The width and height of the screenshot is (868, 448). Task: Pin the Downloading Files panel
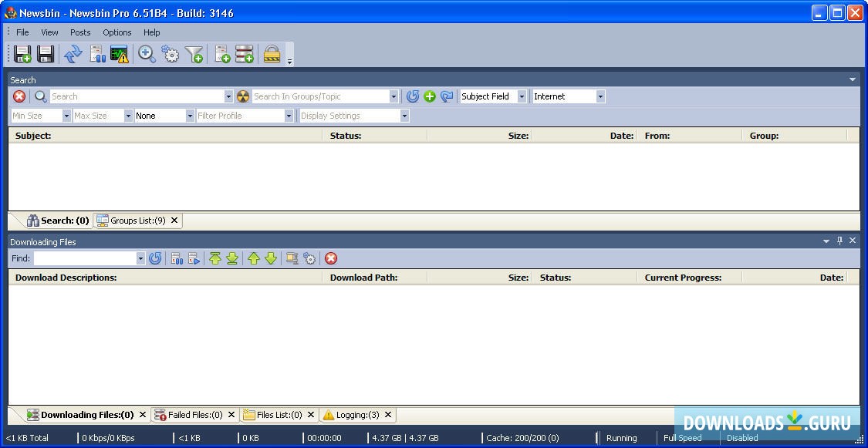click(839, 241)
